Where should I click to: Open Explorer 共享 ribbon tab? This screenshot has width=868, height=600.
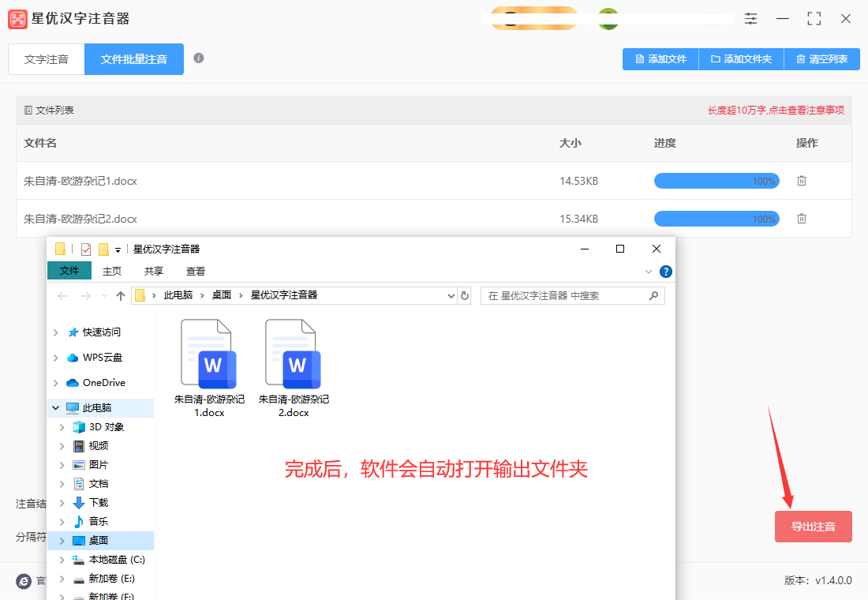(x=153, y=272)
